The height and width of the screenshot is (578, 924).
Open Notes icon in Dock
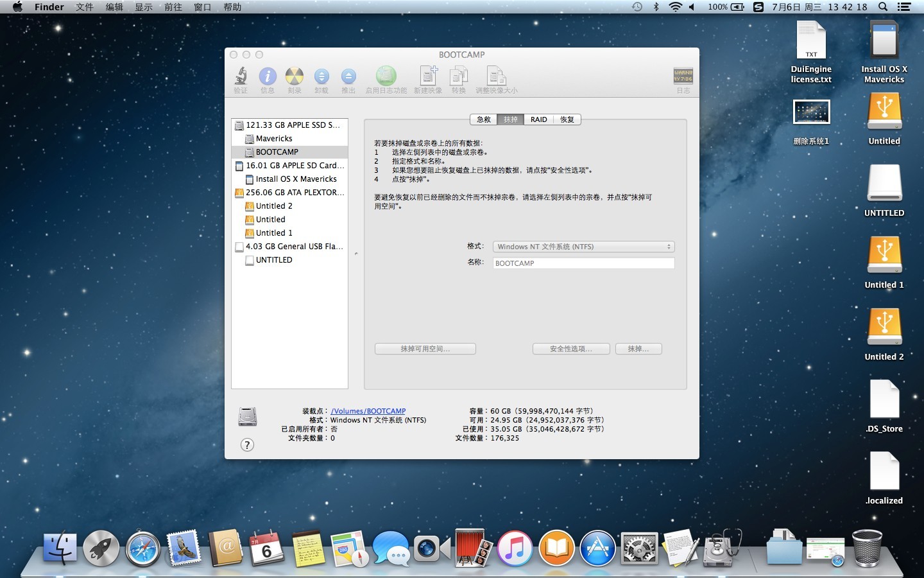pos(308,548)
